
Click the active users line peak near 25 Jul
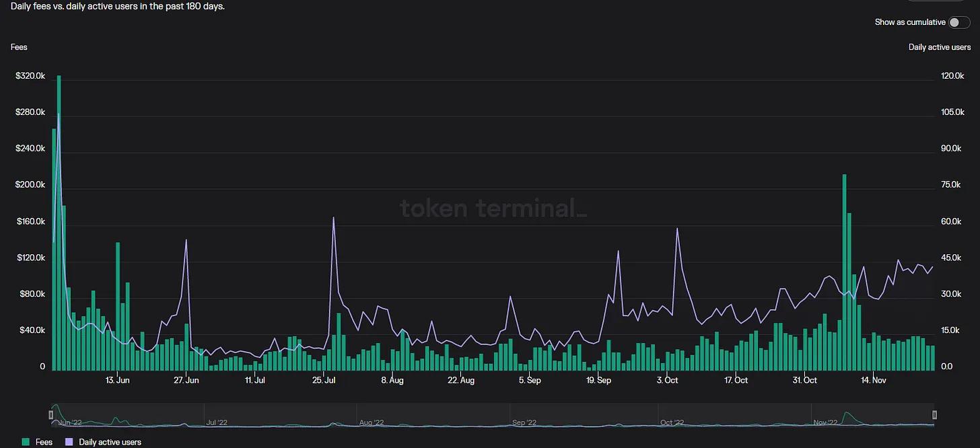[333, 218]
